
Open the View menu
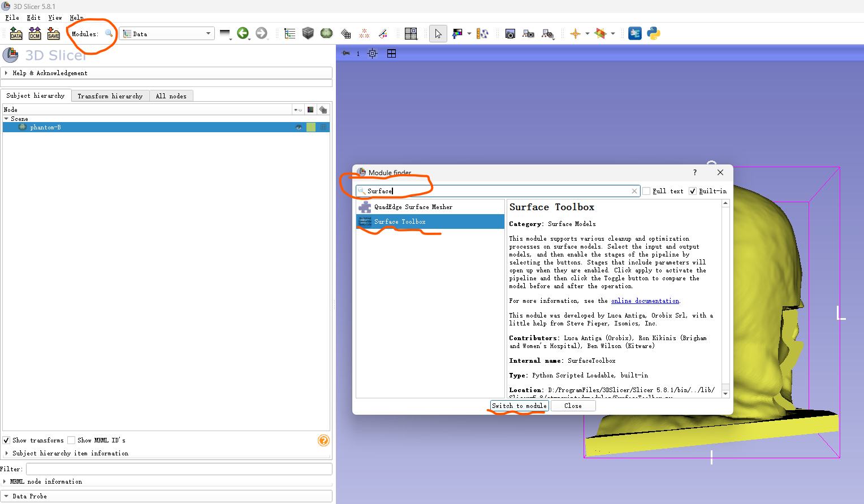[55, 18]
